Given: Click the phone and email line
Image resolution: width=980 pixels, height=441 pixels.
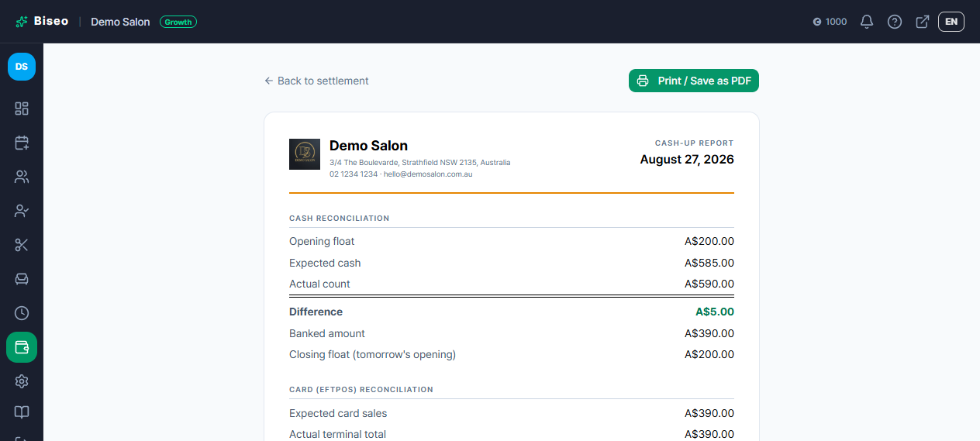Looking at the screenshot, I should [401, 174].
